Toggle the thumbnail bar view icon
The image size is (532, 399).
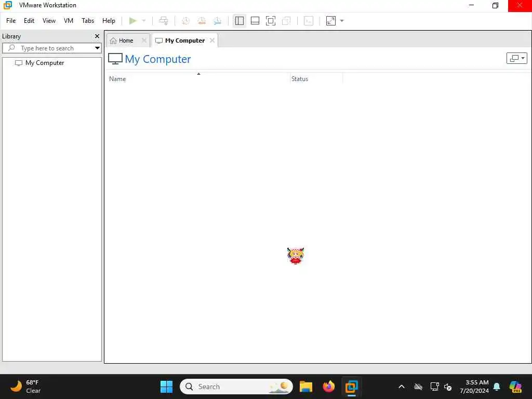point(255,21)
